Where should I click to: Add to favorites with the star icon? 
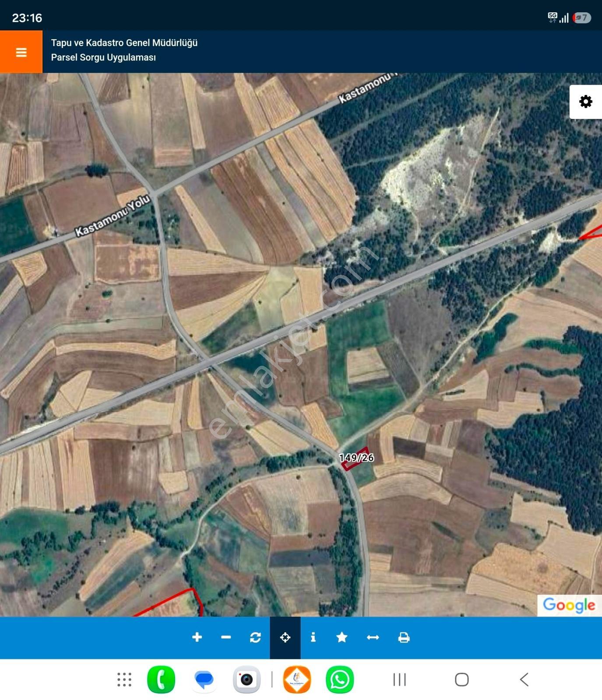pos(342,637)
